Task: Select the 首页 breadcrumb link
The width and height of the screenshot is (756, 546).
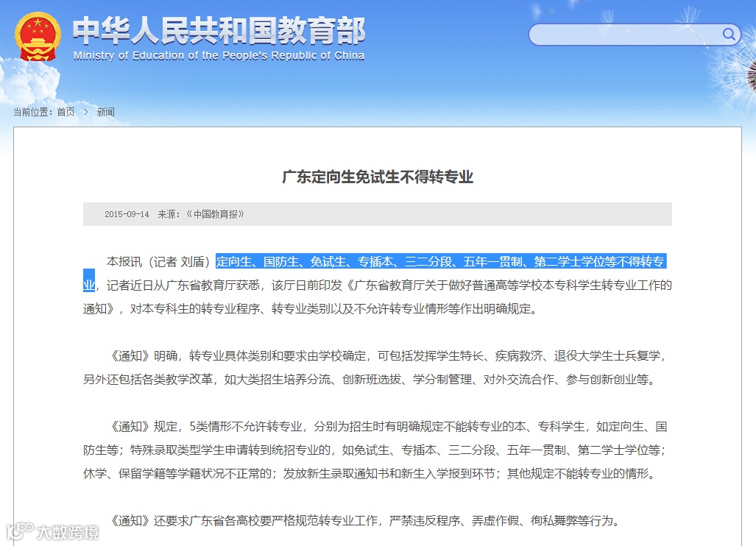Action: pos(65,112)
